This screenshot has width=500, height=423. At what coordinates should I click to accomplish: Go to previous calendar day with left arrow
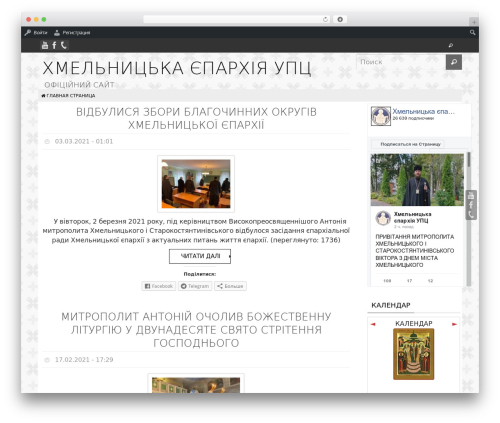pos(373,324)
